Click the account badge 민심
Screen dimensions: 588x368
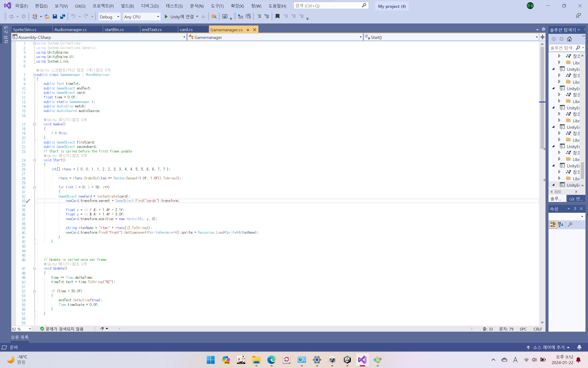coord(530,6)
